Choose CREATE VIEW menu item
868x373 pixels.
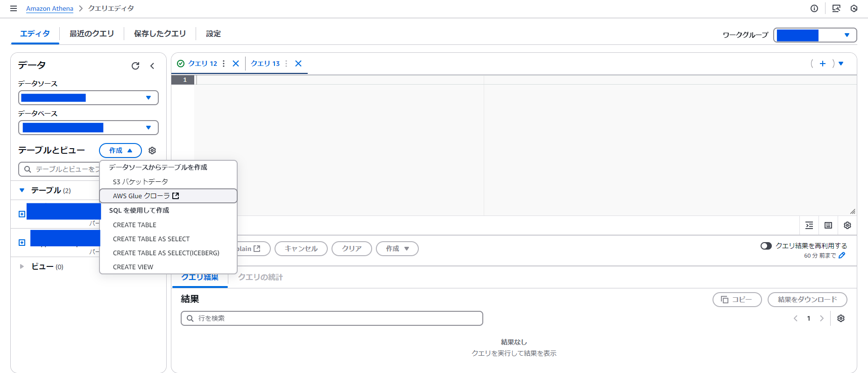(169, 267)
